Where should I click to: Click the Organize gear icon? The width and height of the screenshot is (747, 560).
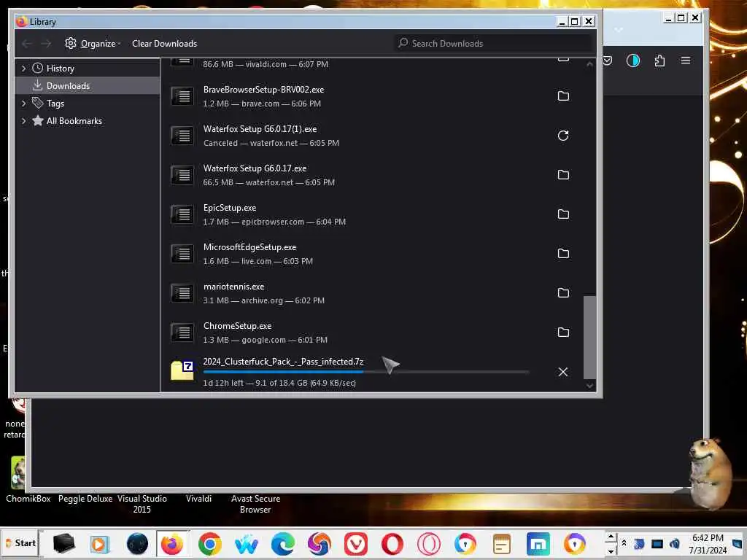[x=71, y=43]
